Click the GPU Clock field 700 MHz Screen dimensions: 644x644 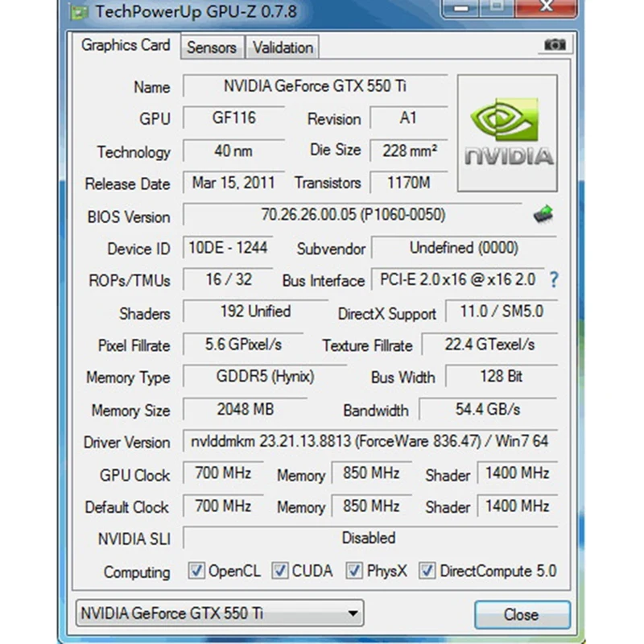click(x=223, y=473)
